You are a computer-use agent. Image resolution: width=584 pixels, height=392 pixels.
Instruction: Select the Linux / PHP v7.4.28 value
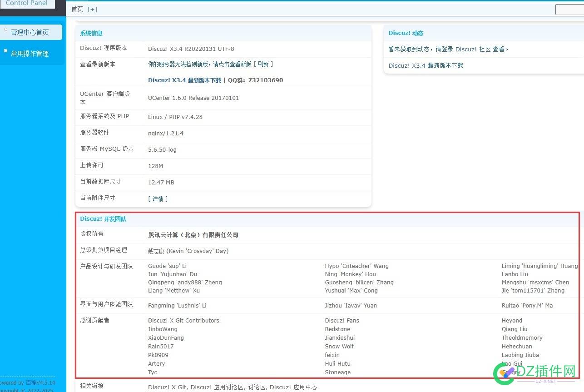coord(175,117)
